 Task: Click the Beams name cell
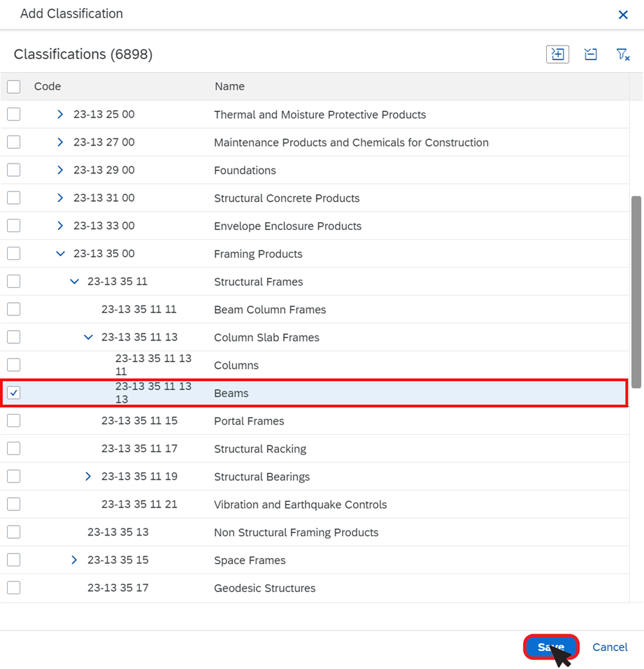click(x=231, y=393)
